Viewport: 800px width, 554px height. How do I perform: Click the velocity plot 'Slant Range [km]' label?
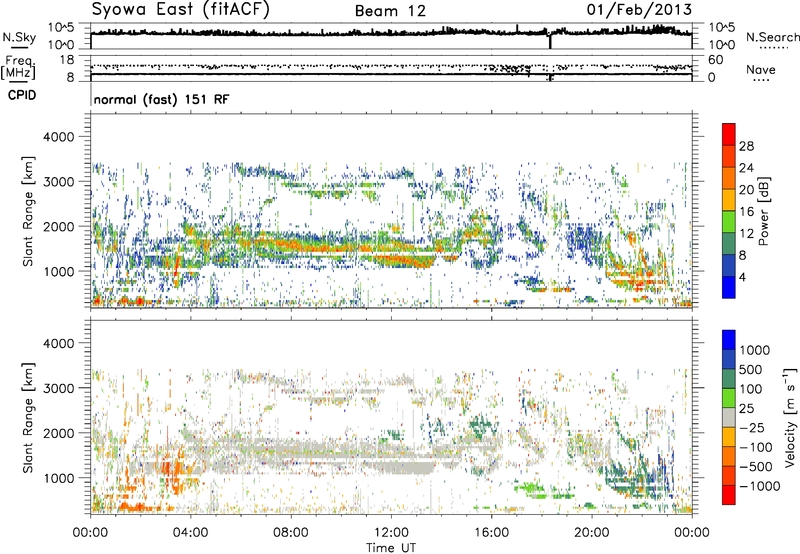pos(28,417)
